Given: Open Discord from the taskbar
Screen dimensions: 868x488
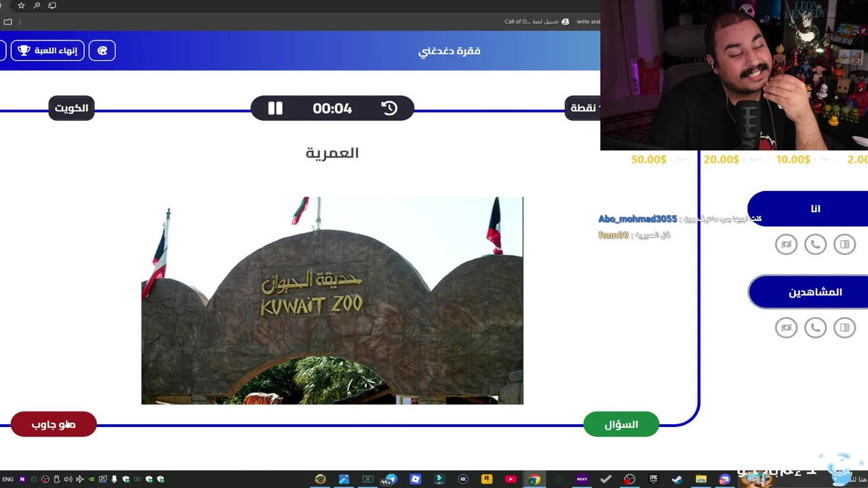Looking at the screenshot, I should [x=724, y=479].
